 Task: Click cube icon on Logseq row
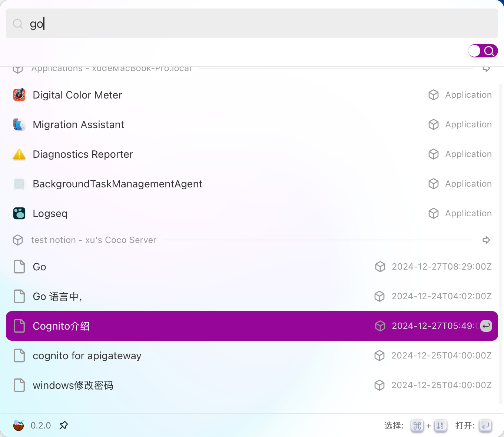click(x=434, y=213)
